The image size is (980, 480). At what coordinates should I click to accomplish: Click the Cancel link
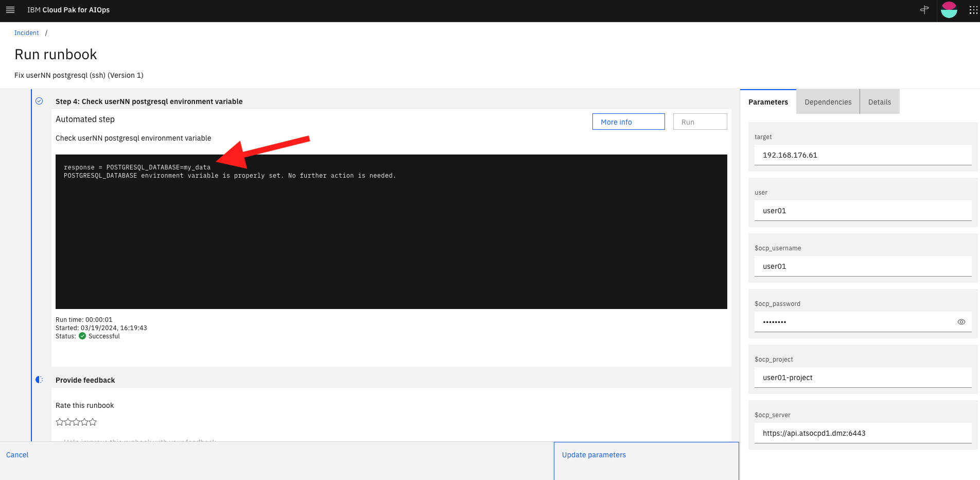pos(17,455)
